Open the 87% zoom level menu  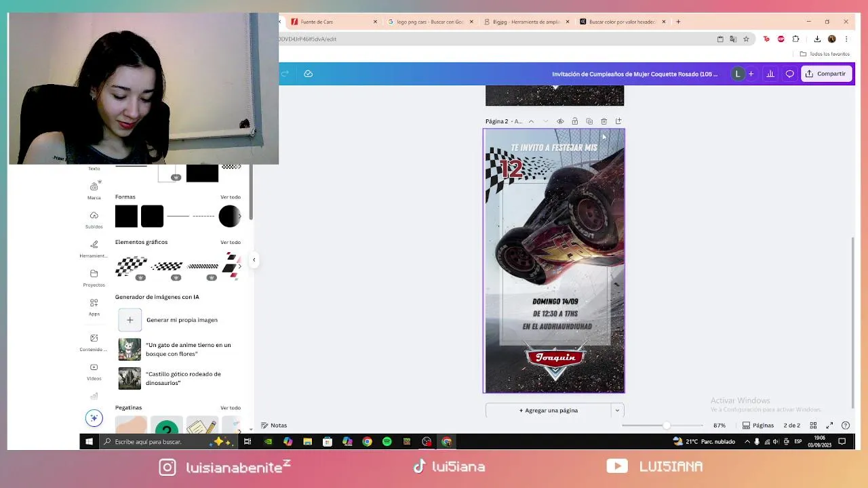click(719, 426)
